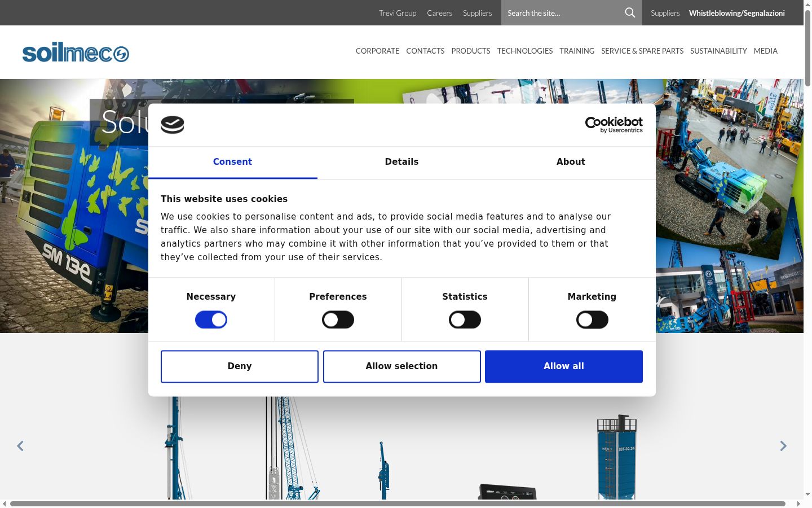Click the scrollbar down arrow

coord(807,494)
